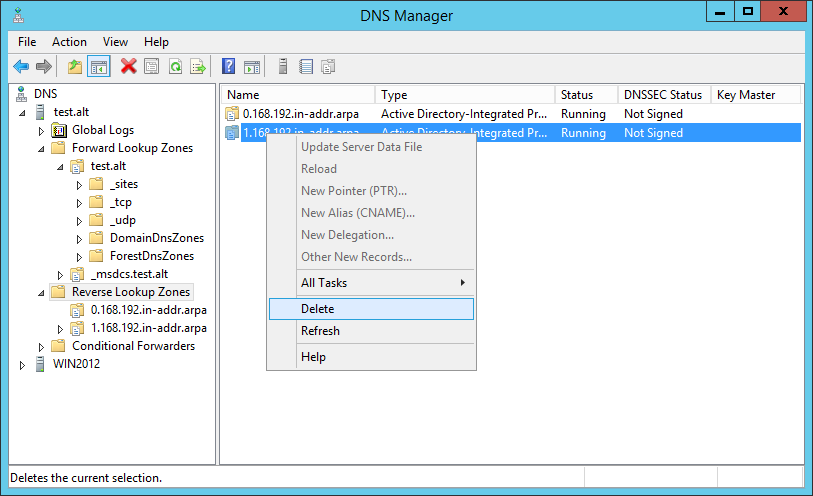Screen dimensions: 813x496
Task: Click the blue Back arrow in toolbar
Action: point(21,67)
